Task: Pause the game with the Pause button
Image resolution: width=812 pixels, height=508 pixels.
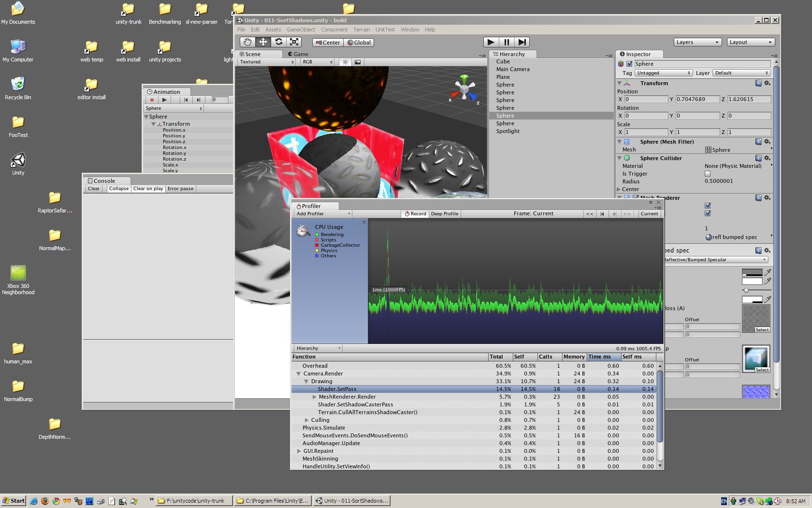Action: (x=506, y=42)
